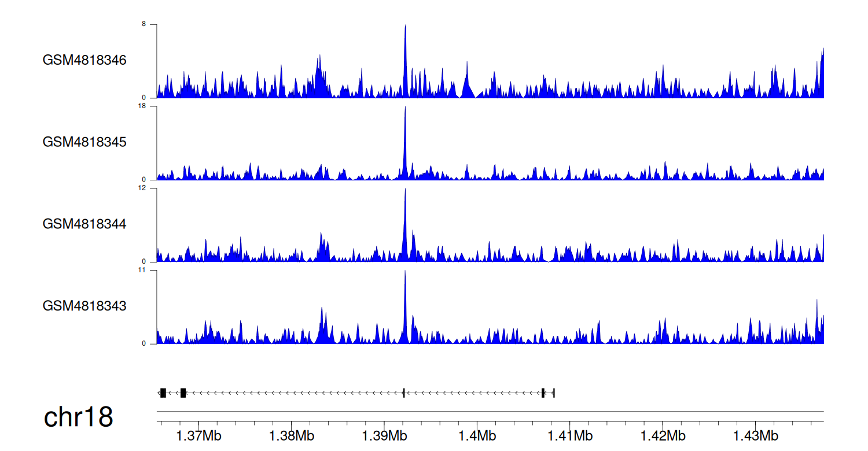Click the leftmost exon block of the gene
This screenshot has height=451, width=868.
click(x=163, y=393)
